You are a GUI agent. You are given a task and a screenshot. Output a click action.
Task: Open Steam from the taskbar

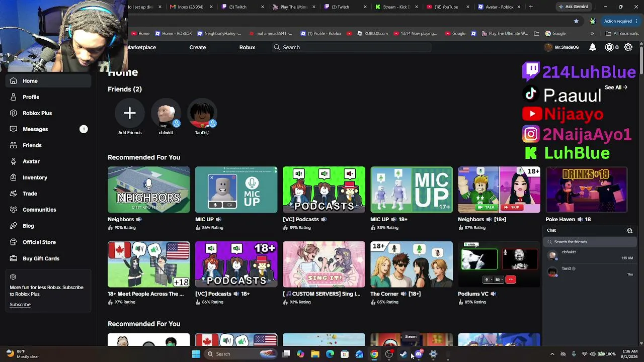[x=404, y=354]
